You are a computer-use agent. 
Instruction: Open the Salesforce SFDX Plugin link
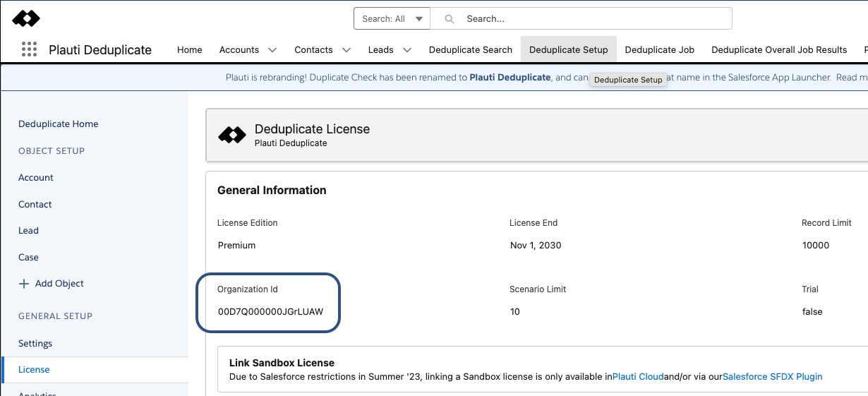[773, 377]
